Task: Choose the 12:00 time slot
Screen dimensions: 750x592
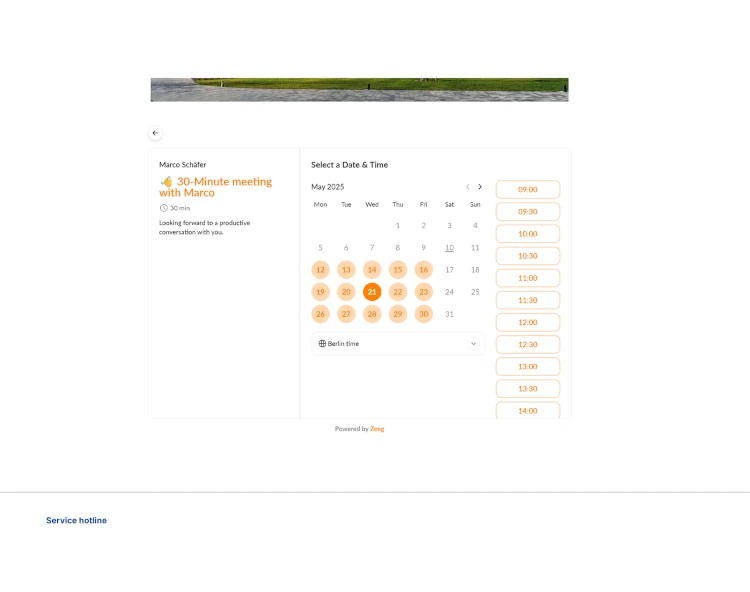Action: coord(528,322)
